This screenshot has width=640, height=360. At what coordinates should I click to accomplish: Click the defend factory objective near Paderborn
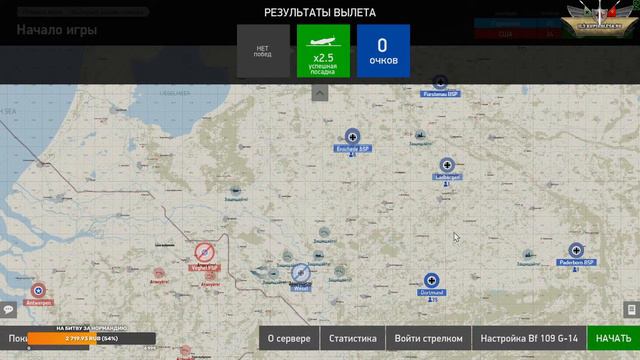pyautogui.click(x=528, y=255)
